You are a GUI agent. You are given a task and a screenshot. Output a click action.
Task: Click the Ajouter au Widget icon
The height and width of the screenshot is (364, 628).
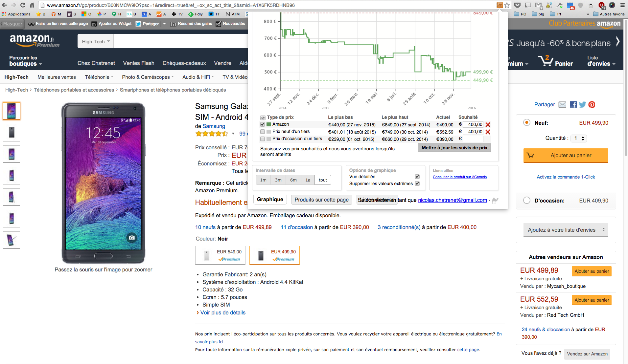(x=94, y=24)
